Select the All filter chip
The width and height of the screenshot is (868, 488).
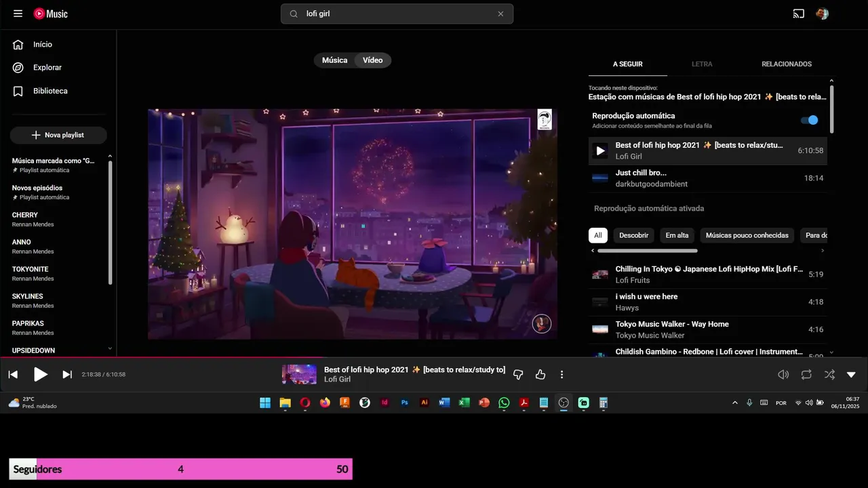click(598, 235)
